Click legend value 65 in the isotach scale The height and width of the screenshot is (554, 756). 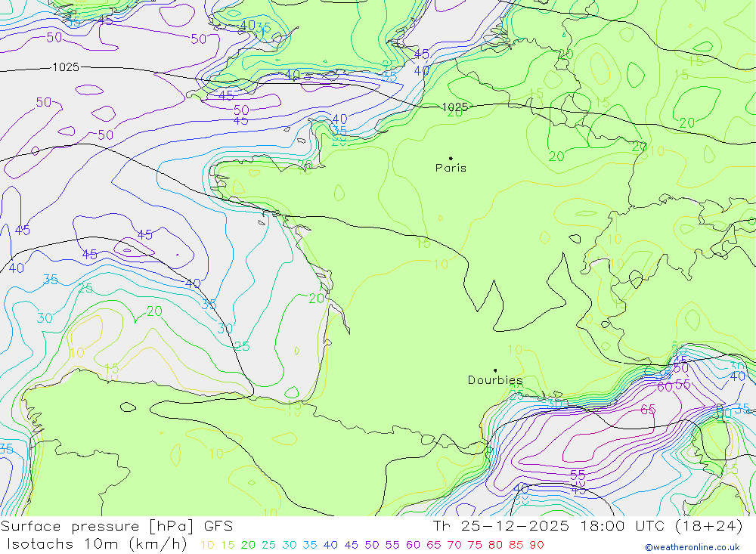click(433, 545)
